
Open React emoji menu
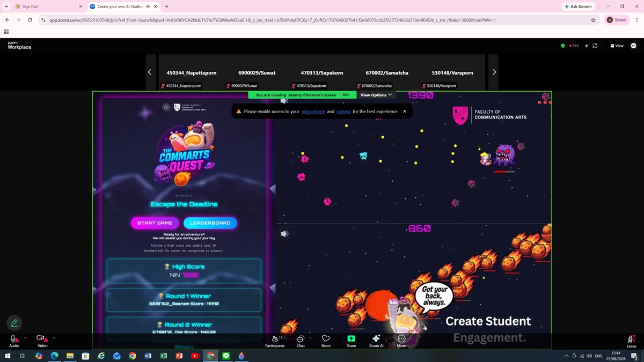(326, 341)
